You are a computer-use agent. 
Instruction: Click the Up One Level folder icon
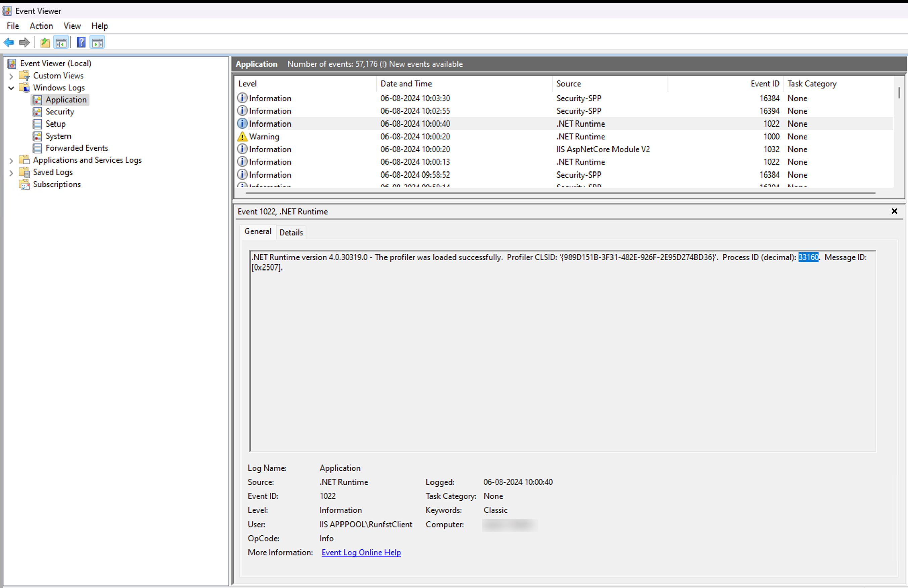pos(45,42)
